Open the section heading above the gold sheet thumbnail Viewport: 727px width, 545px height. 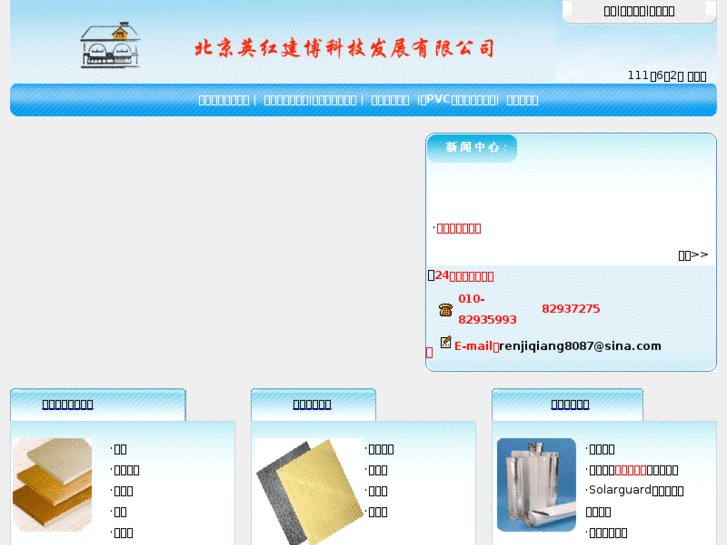click(312, 404)
